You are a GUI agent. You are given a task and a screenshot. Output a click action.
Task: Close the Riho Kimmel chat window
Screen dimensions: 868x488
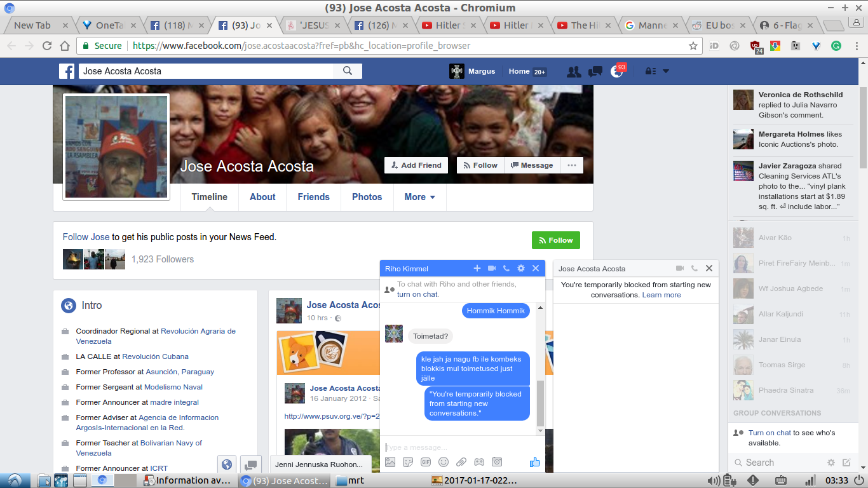[536, 269]
